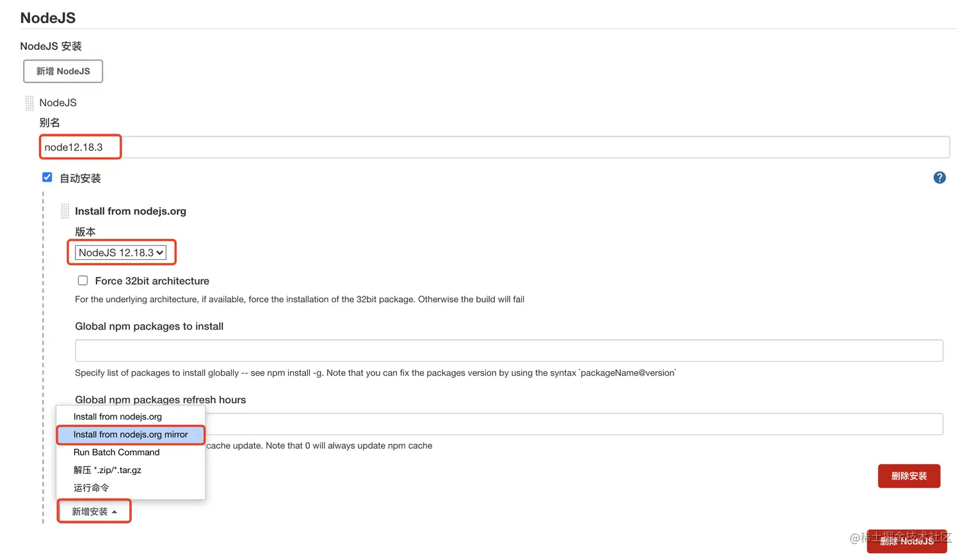
Task: Open the NodeJS 12.18.3 version dropdown
Action: (x=121, y=253)
